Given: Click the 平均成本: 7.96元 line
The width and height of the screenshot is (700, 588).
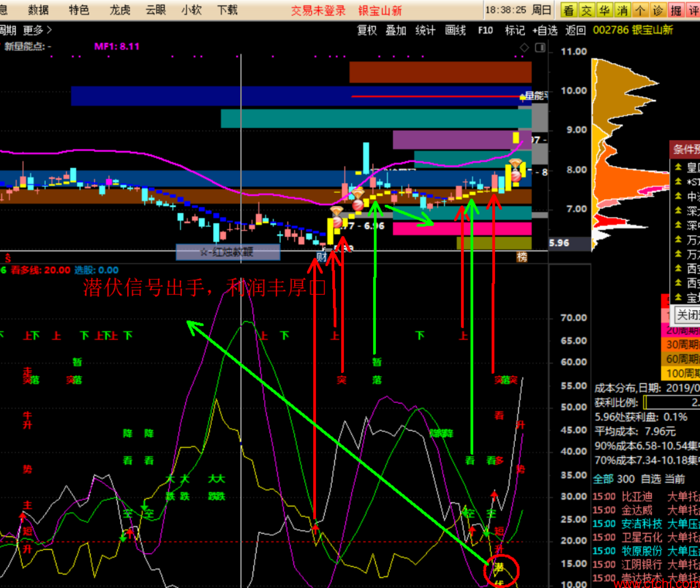Looking at the screenshot, I should pos(635,431).
